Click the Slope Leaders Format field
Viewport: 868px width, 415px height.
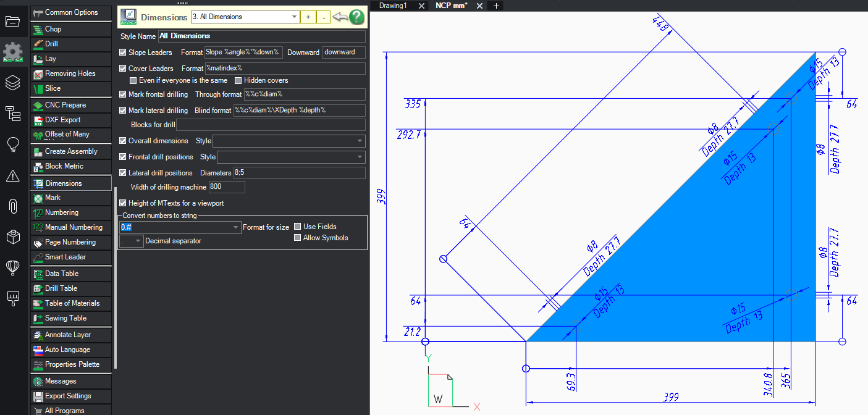click(x=244, y=52)
